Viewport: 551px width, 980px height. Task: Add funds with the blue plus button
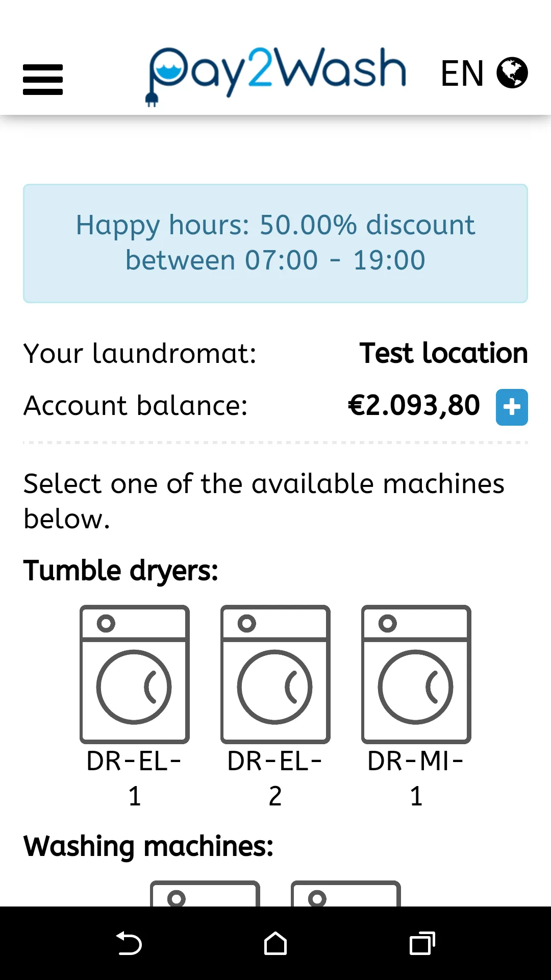[x=512, y=407]
